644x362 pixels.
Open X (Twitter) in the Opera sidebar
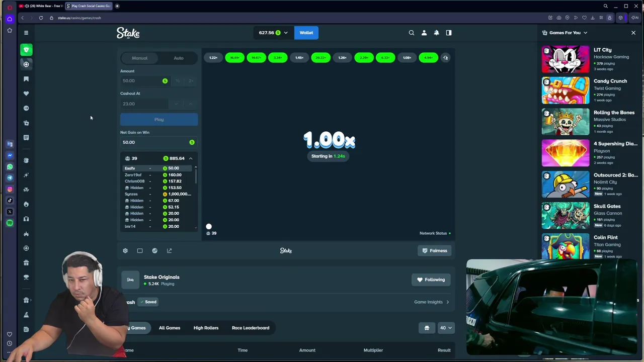point(10,212)
